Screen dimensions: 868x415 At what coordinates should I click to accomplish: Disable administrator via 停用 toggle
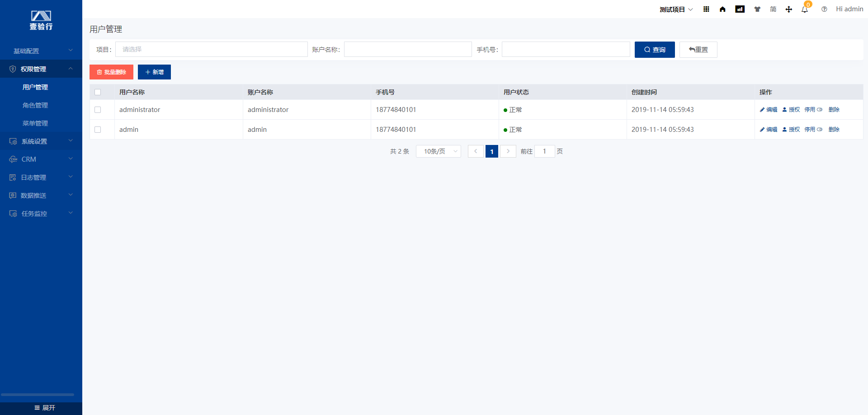tap(814, 110)
